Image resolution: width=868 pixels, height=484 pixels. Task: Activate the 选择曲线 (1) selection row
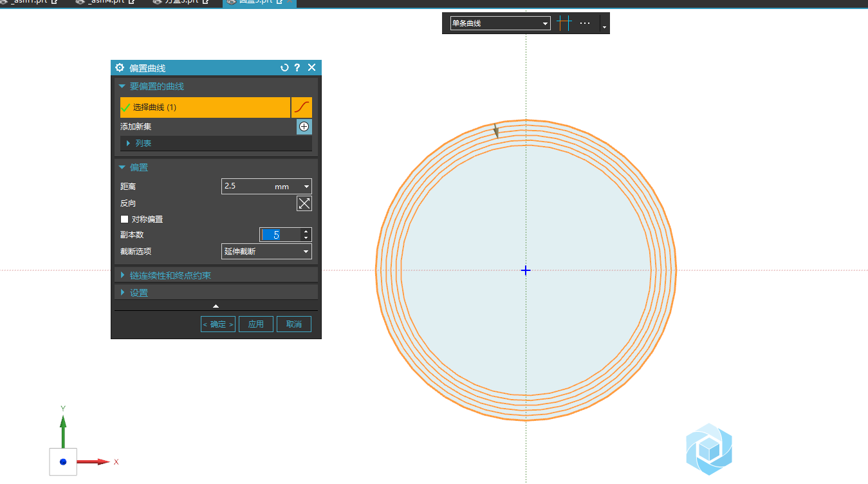pyautogui.click(x=205, y=107)
